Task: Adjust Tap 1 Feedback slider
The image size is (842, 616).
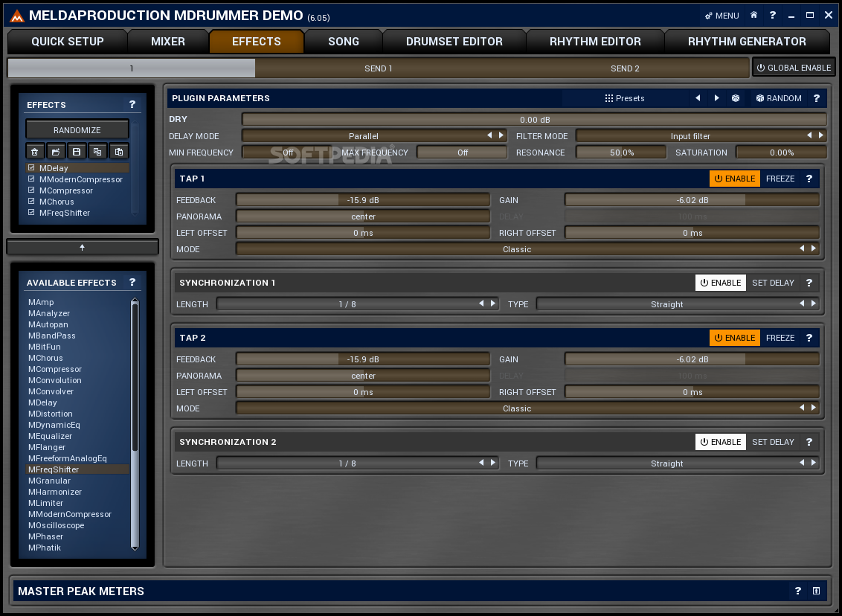Action: pos(363,200)
